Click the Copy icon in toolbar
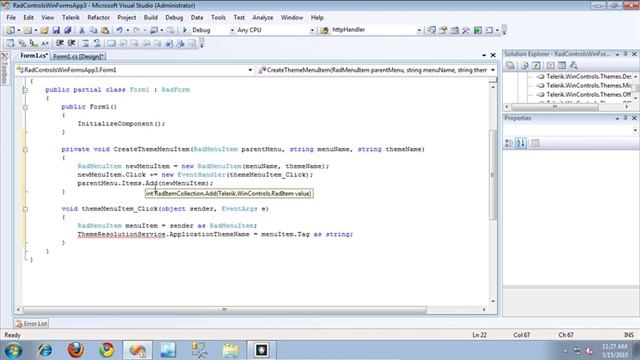 [93, 30]
